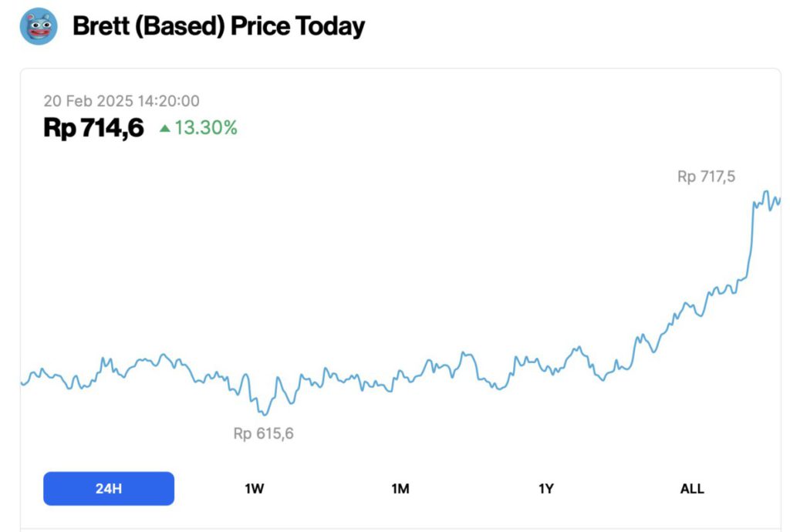Open the 1Y chart view
This screenshot has width=790, height=532.
(546, 489)
